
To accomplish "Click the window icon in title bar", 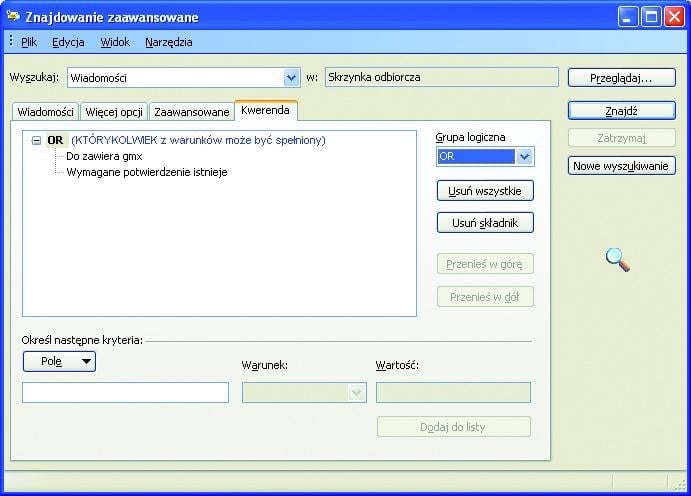I will [13, 17].
